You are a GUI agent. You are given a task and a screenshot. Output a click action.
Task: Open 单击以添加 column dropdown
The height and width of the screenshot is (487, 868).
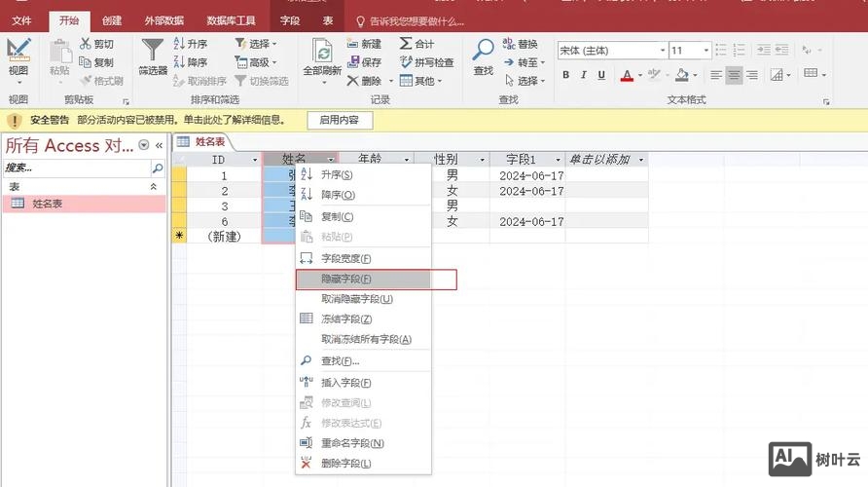(x=641, y=160)
